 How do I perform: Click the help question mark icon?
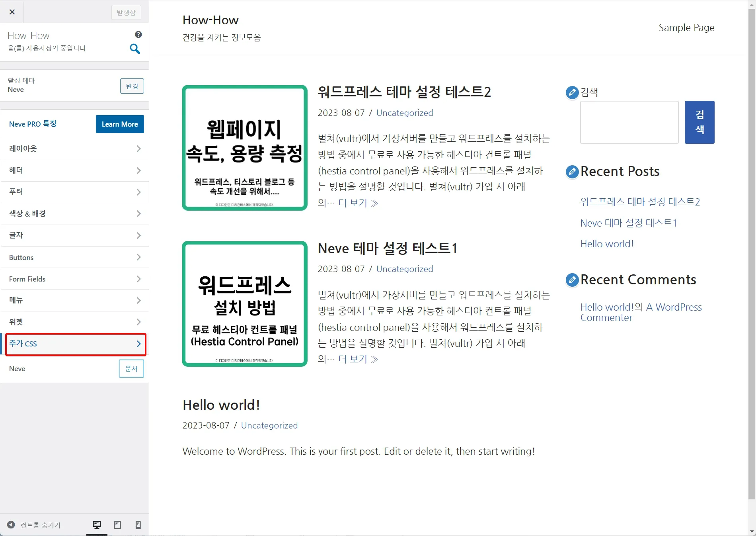pyautogui.click(x=138, y=35)
